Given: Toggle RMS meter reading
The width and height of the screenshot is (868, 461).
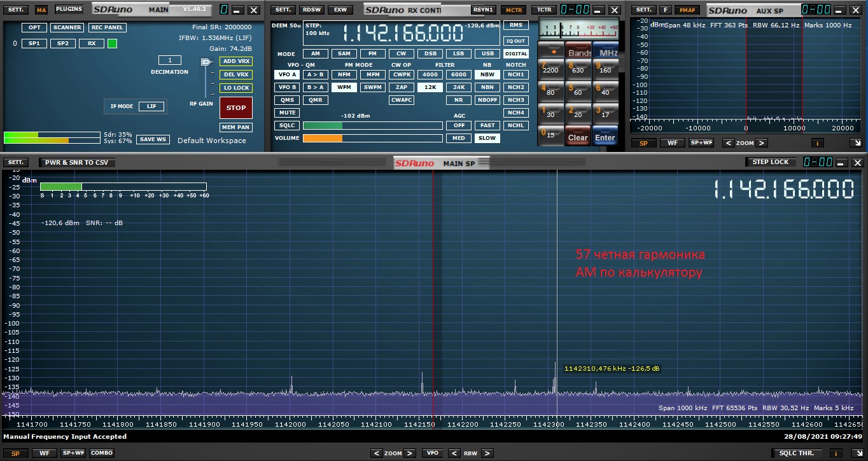Looking at the screenshot, I should coord(516,25).
